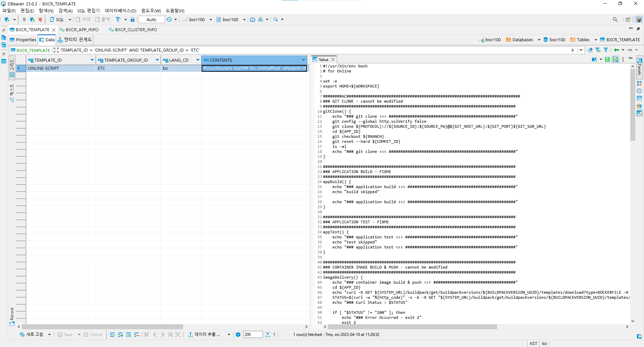The width and height of the screenshot is (644, 347).
Task: Expand the Tables breadcrumb dropdown arrow
Action: 596,40
